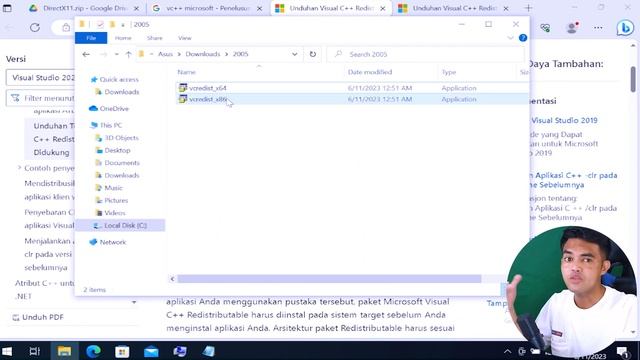Viewport: 640px width, 360px height.
Task: Click the Filter menurut judul field
Action: coord(41,98)
